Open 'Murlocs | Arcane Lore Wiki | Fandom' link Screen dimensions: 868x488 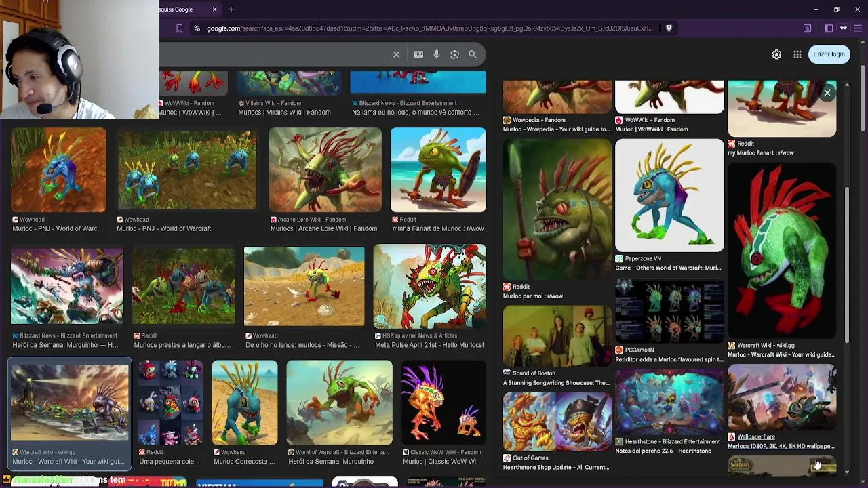pyautogui.click(x=323, y=229)
